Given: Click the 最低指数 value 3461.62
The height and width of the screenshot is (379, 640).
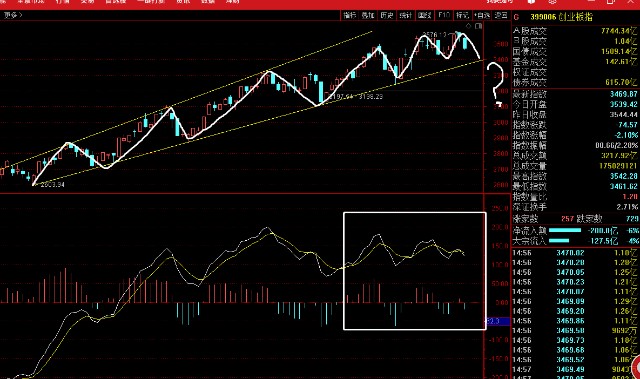Looking at the screenshot, I should (x=623, y=186).
